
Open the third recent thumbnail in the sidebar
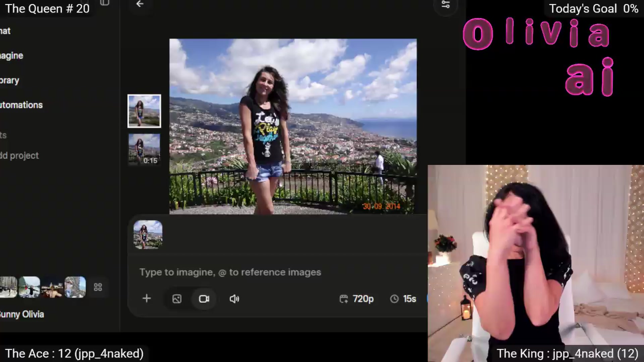52,287
